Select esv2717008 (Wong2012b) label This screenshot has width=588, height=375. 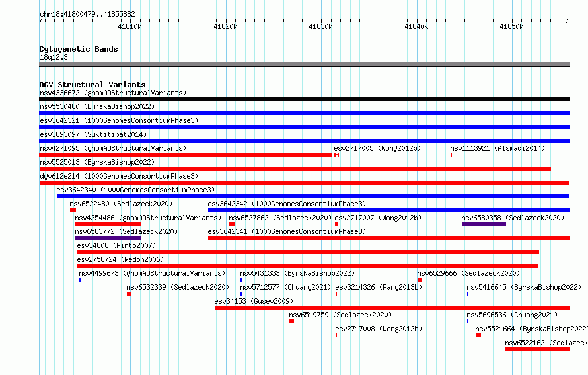[x=379, y=329]
